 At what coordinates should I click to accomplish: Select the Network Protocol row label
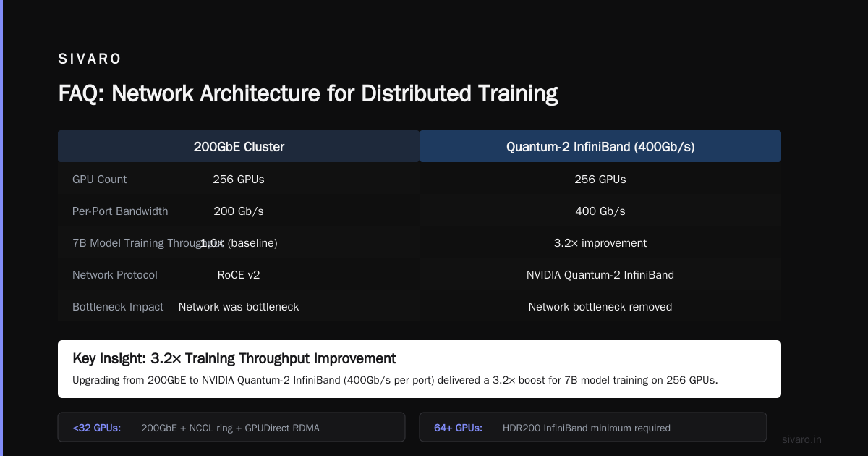click(x=115, y=275)
